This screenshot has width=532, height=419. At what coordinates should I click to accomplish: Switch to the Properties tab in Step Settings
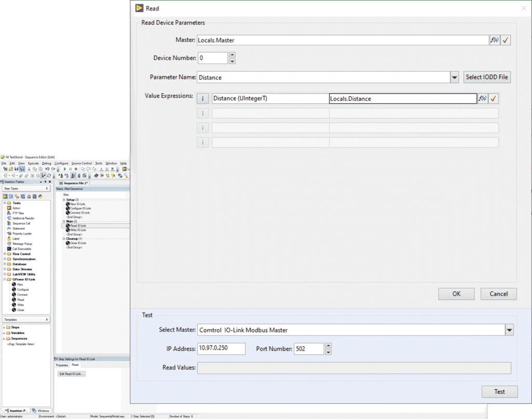(x=62, y=365)
